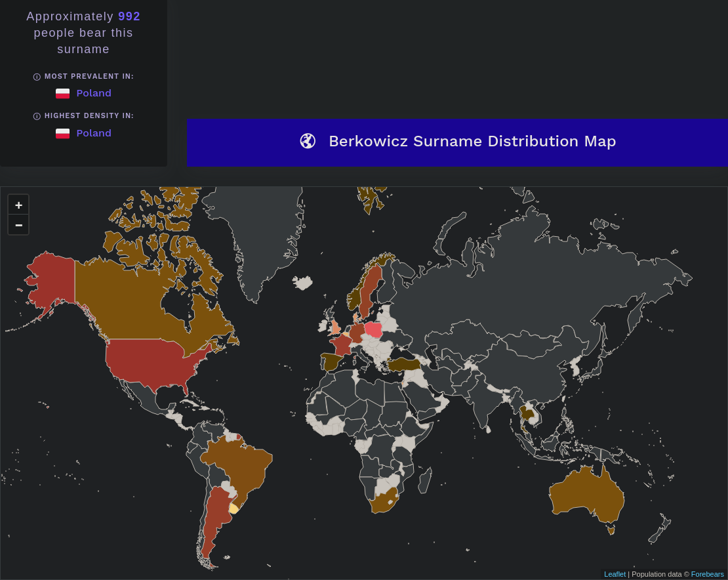Select Turkey on the map
This screenshot has height=580, width=728.
[x=404, y=365]
